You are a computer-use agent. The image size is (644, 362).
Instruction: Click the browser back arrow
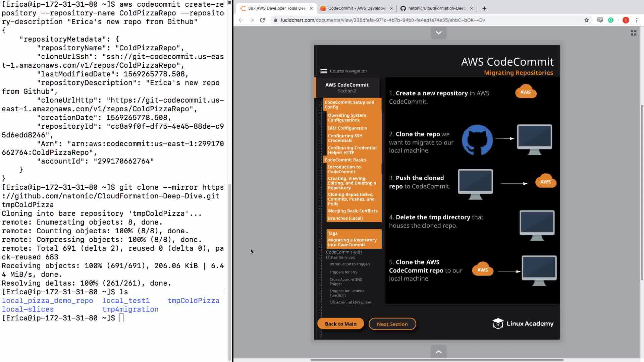[x=241, y=20]
